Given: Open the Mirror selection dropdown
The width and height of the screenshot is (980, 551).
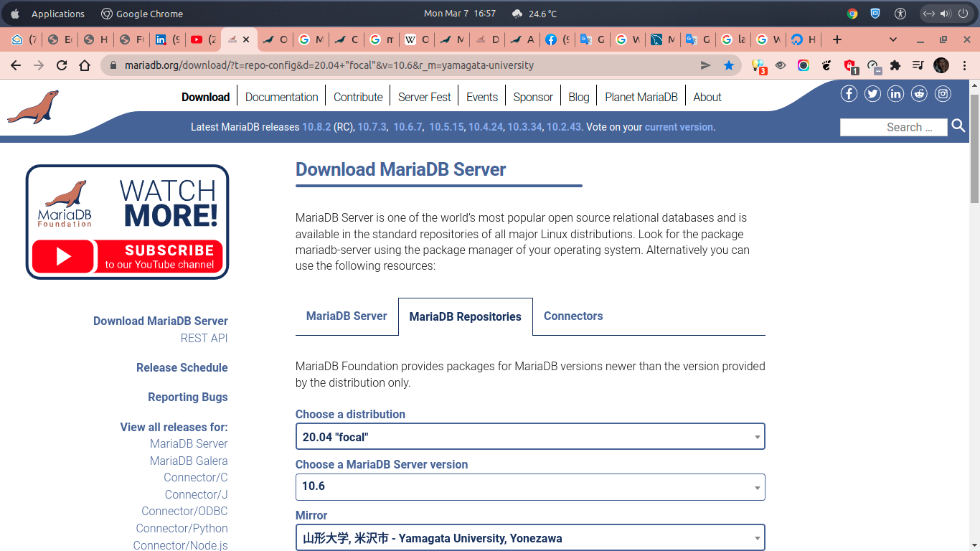Looking at the screenshot, I should pos(530,537).
